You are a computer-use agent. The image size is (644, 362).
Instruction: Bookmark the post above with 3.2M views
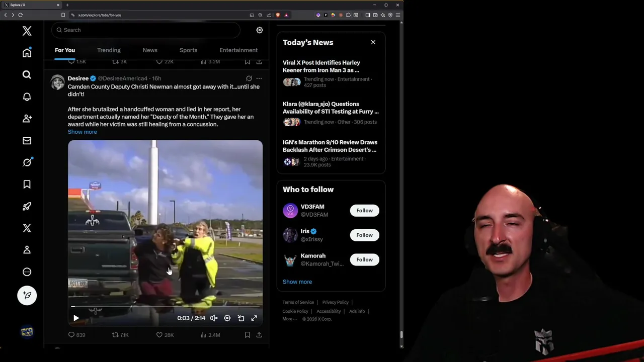click(247, 61)
